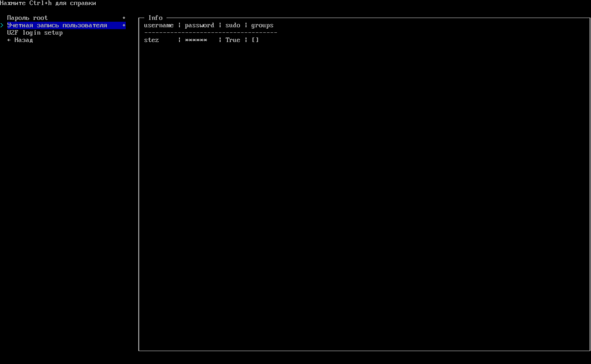The height and width of the screenshot is (364, 591).
Task: Select the 'Пароль root' menu entry
Action: tap(27, 18)
